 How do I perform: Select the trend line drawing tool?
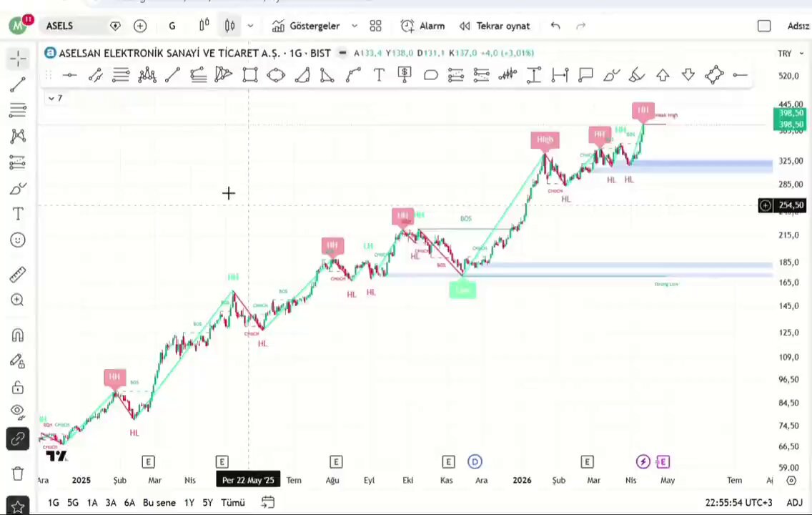pos(18,84)
